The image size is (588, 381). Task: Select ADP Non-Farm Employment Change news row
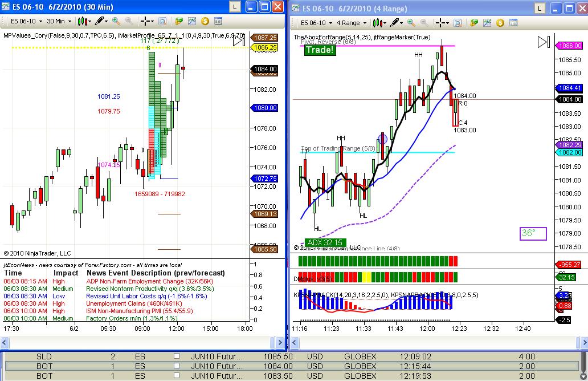click(x=109, y=281)
